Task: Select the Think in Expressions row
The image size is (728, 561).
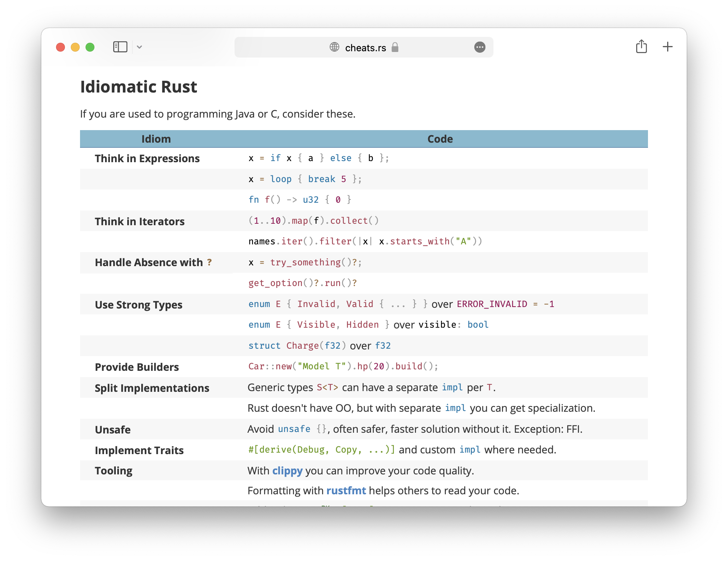Action: coord(147,158)
